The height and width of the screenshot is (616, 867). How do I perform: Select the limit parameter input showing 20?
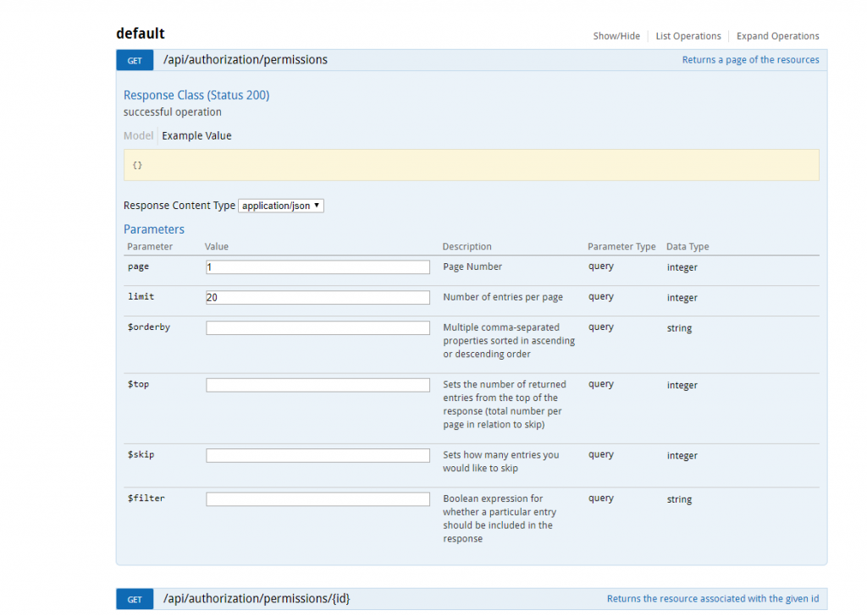(x=317, y=297)
